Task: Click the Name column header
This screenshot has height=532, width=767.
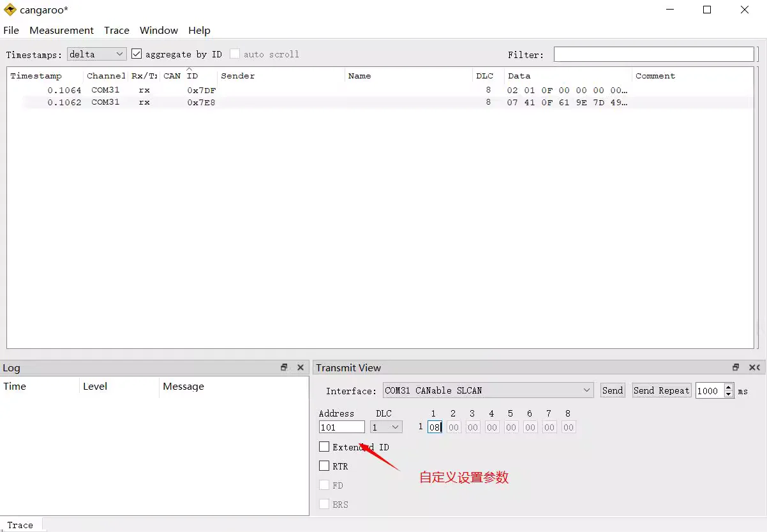Action: pyautogui.click(x=409, y=75)
